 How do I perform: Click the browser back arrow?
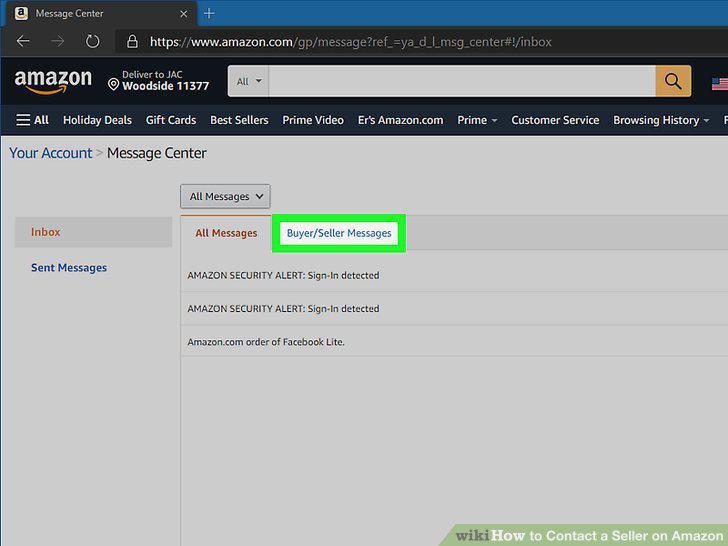tap(23, 41)
